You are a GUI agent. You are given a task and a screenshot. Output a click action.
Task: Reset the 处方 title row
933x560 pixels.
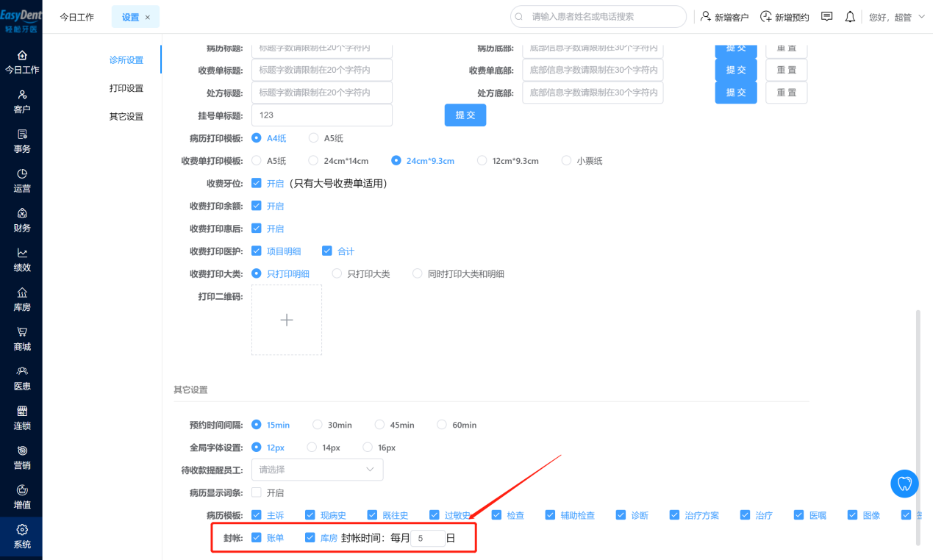[787, 93]
